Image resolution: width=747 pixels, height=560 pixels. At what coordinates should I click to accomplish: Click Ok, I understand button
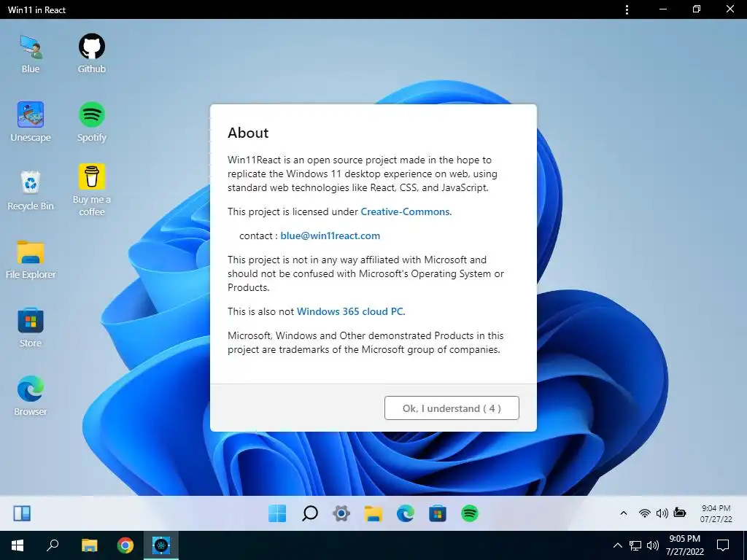pyautogui.click(x=452, y=408)
